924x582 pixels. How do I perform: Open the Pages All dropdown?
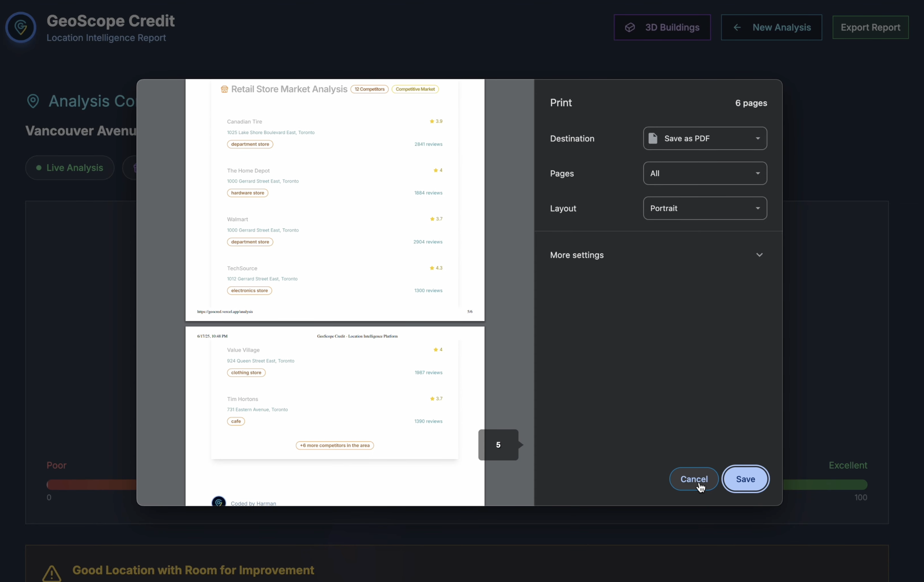(704, 173)
